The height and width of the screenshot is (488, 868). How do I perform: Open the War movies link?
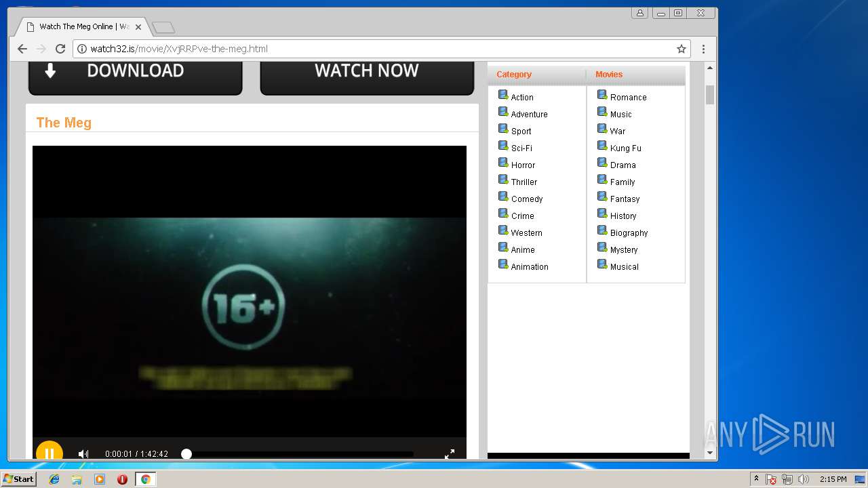tap(618, 131)
